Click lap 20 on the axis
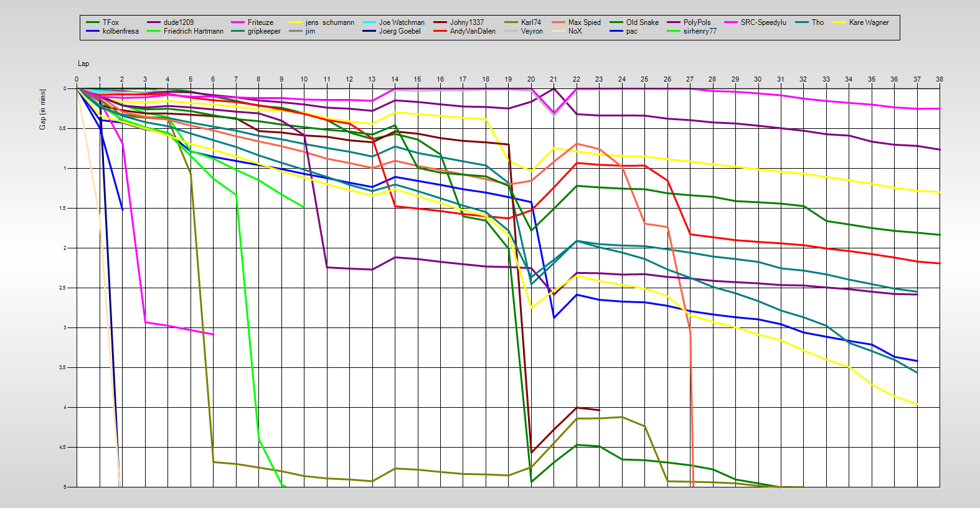 point(531,79)
